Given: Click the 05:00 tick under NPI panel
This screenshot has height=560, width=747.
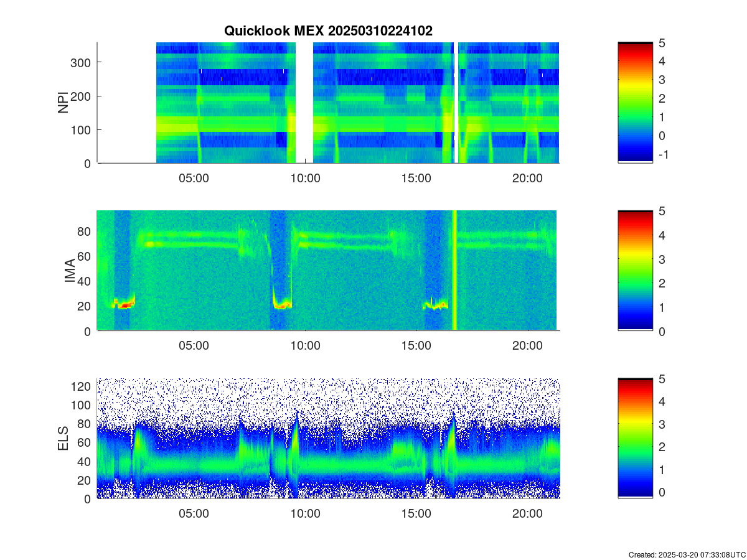Looking at the screenshot, I should tap(194, 177).
